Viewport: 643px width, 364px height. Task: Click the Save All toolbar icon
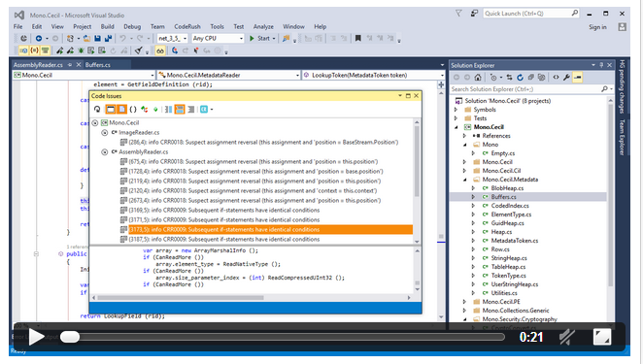(x=108, y=38)
